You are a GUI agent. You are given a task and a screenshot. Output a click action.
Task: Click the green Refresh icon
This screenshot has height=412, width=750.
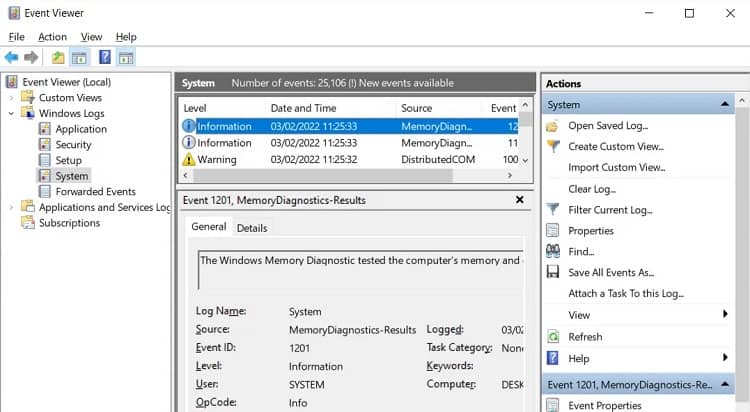tap(553, 336)
